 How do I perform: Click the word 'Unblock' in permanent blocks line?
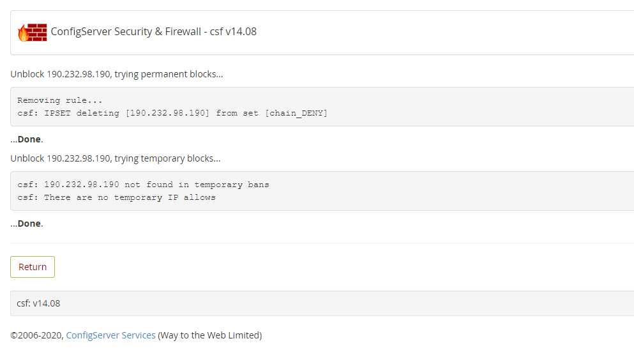[27, 74]
